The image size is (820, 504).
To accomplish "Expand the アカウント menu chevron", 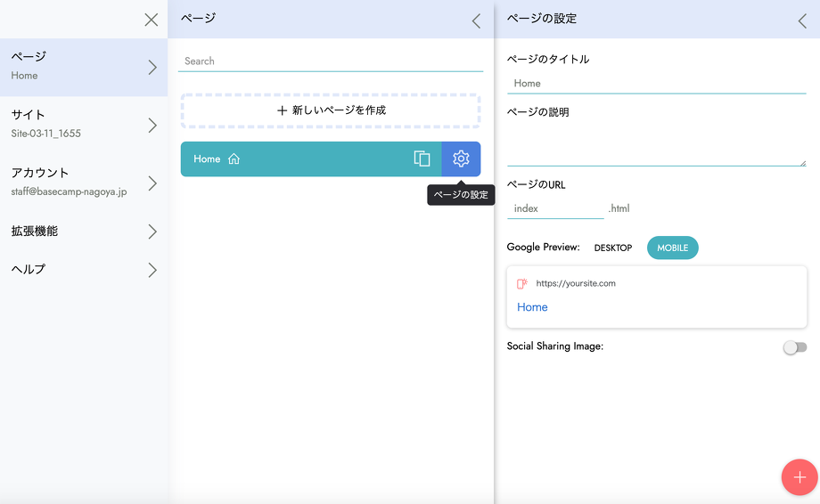I will point(152,183).
